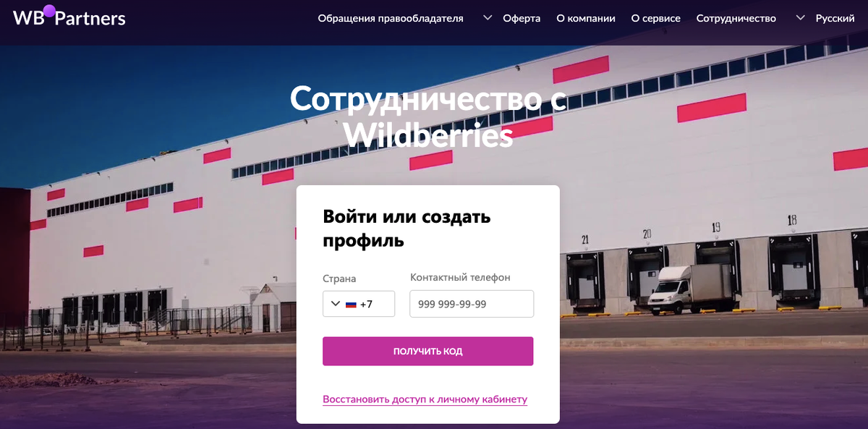Screen dimensions: 868x429
Task: Click the Войти или создать профиль title
Action: tap(407, 228)
